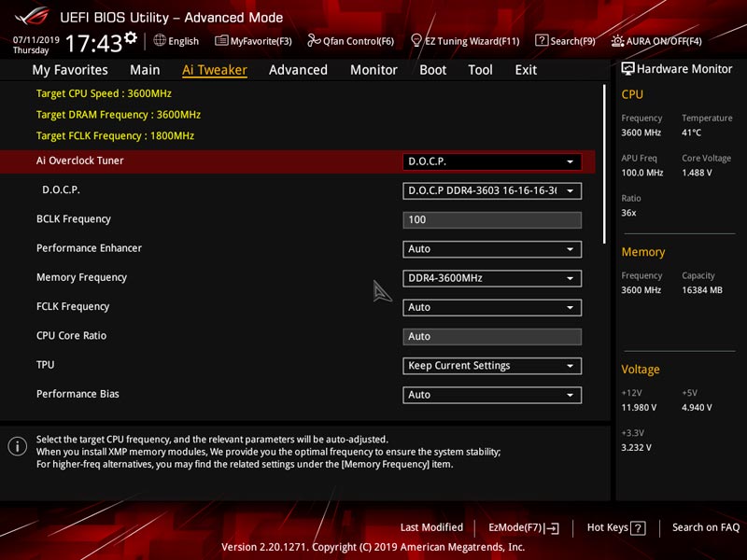Click the info icon beside help text
The height and width of the screenshot is (560, 747).
(x=17, y=447)
